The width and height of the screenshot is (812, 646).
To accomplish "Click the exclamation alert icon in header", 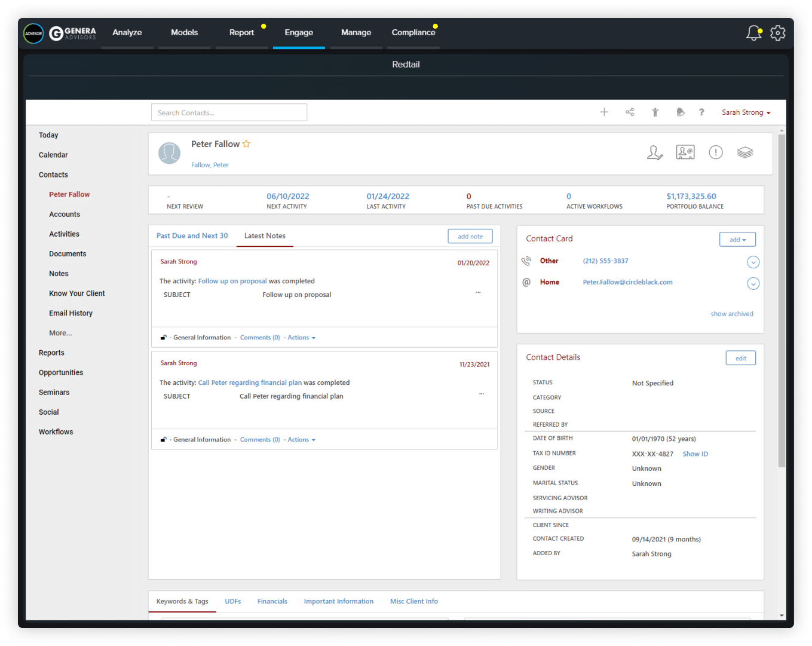I will (x=715, y=153).
